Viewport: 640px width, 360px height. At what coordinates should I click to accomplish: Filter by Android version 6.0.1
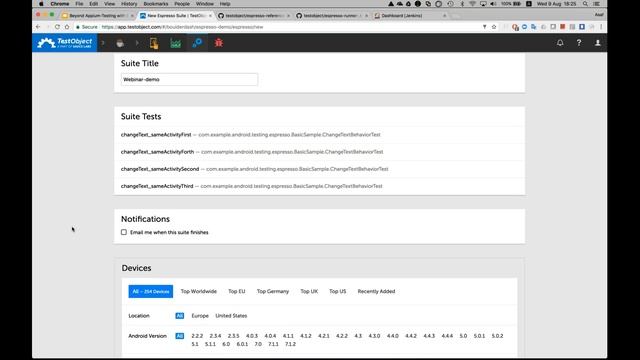(242, 344)
